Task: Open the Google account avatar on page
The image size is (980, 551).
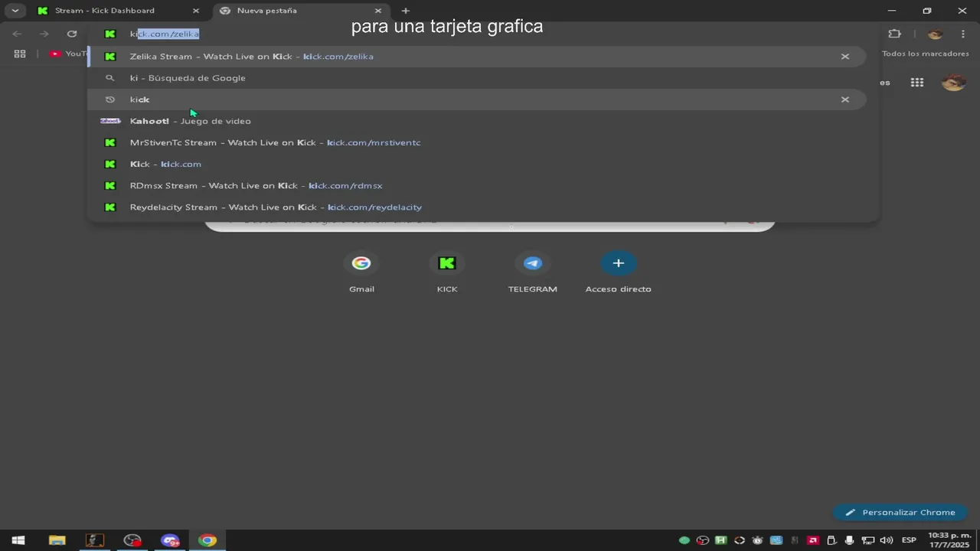Action: click(953, 83)
